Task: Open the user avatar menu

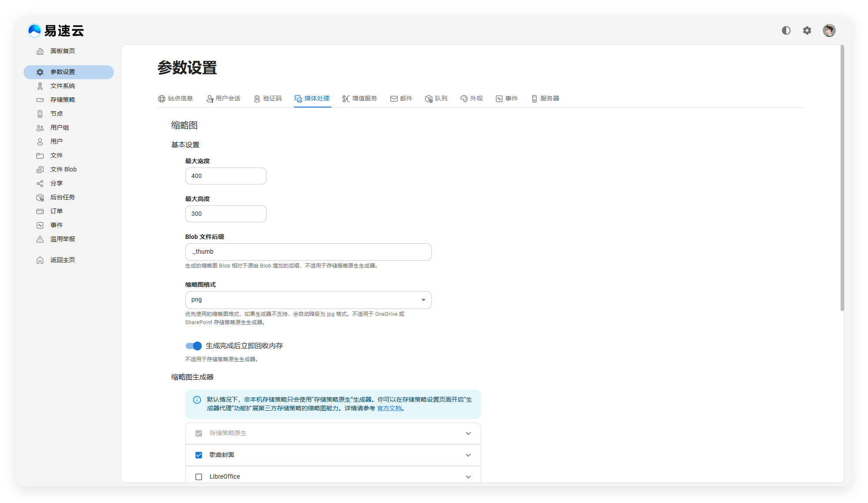Action: coord(829,30)
